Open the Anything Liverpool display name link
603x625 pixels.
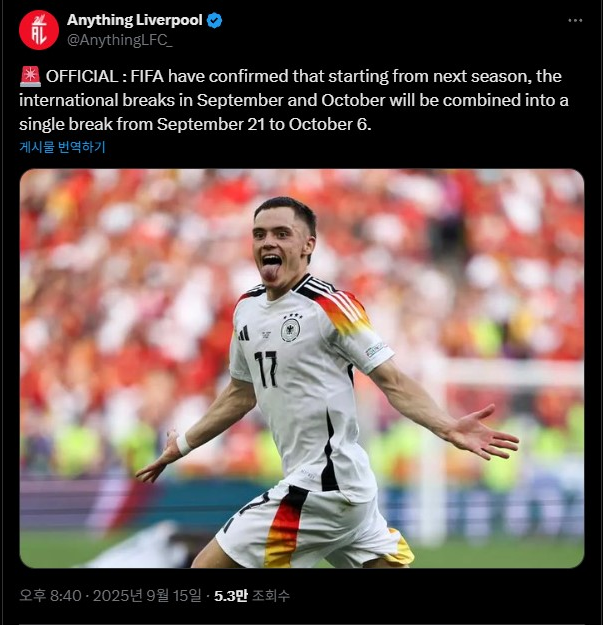tap(135, 20)
